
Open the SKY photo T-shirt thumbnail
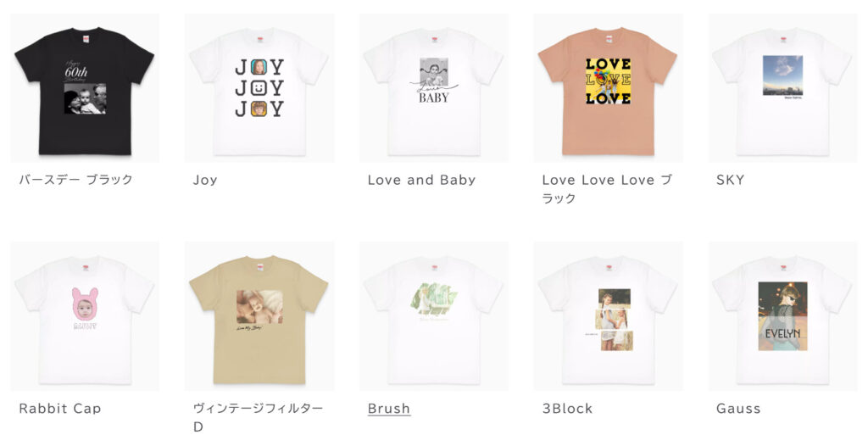pos(782,88)
